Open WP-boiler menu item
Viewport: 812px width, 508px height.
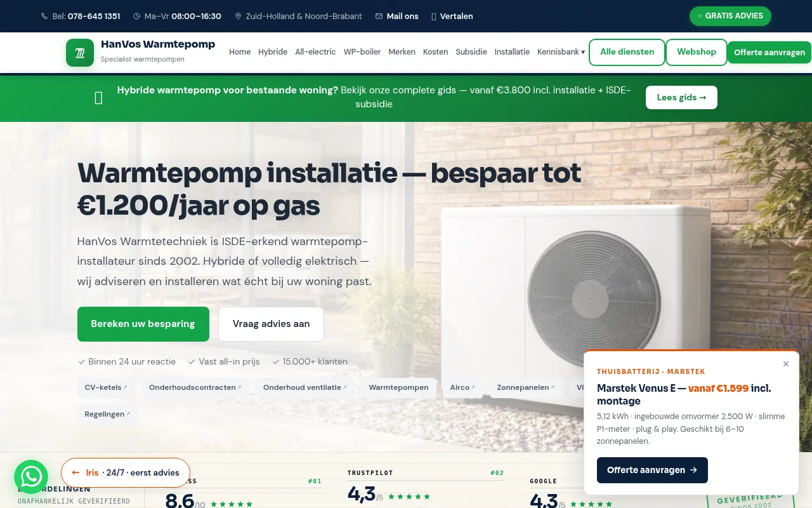[x=362, y=52]
